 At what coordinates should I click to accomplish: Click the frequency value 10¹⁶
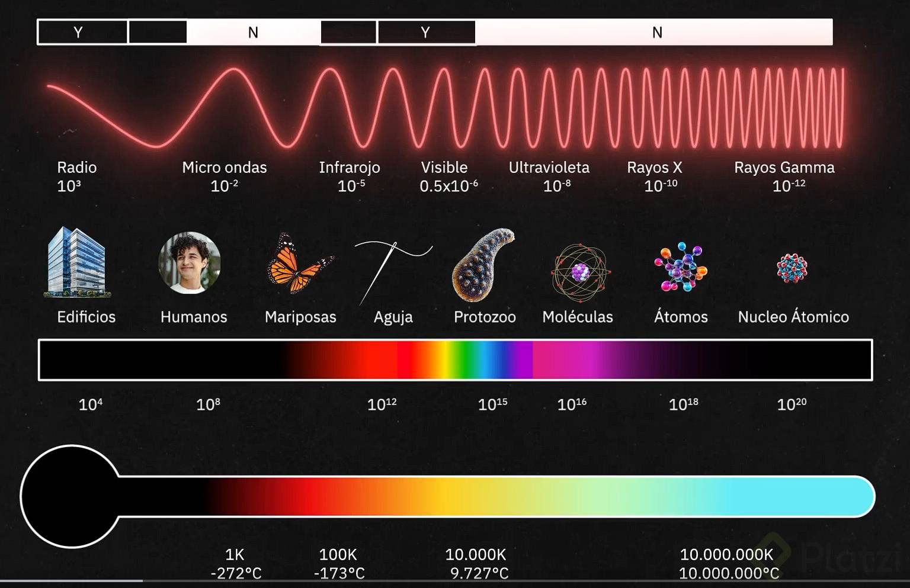[572, 404]
